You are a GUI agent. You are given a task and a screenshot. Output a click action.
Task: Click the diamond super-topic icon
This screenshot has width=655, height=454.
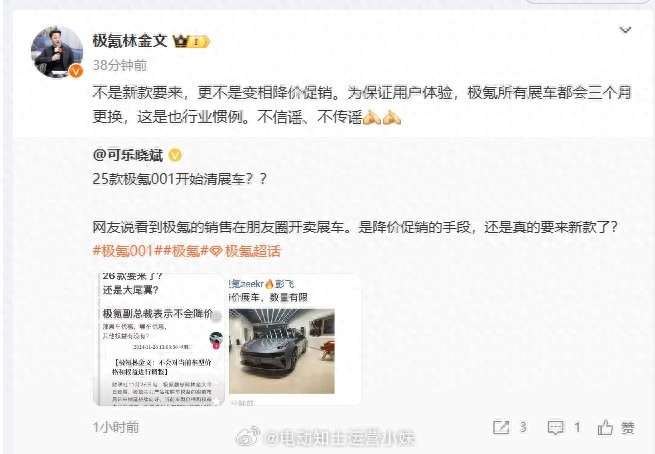tap(216, 251)
